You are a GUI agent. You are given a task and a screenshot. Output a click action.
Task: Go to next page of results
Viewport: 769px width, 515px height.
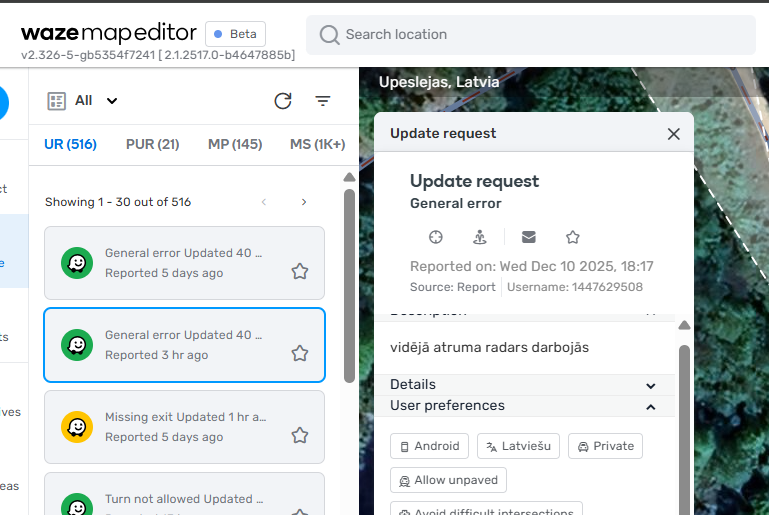(304, 202)
